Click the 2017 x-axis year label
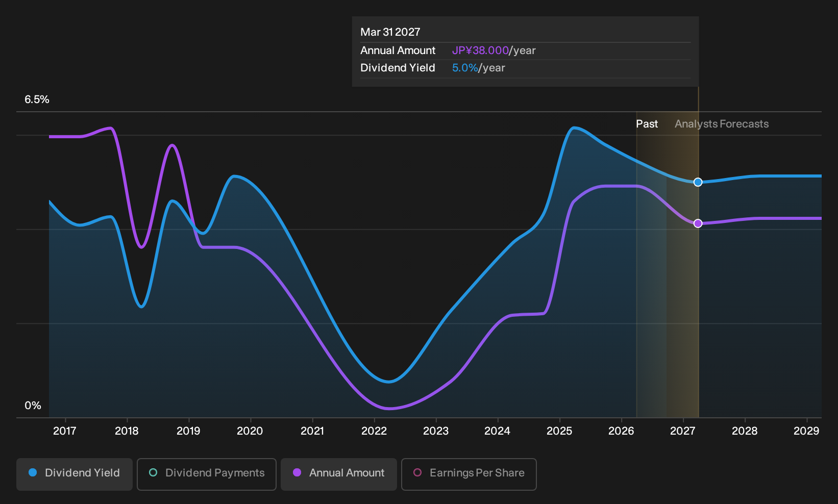Image resolution: width=838 pixels, height=504 pixels. 65,431
